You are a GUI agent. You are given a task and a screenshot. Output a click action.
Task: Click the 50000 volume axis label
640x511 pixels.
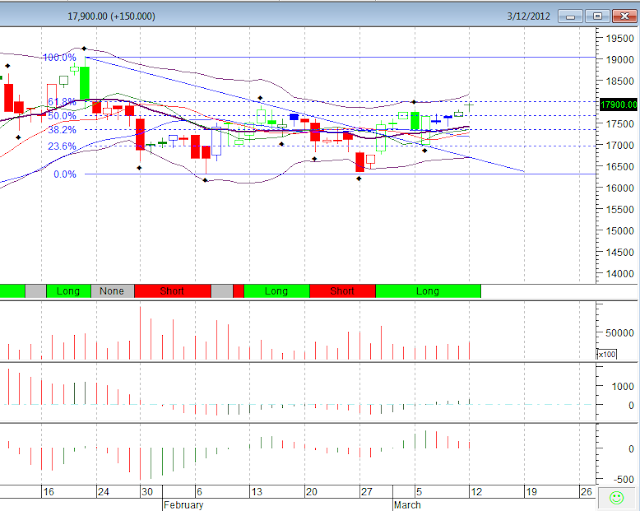pos(620,333)
